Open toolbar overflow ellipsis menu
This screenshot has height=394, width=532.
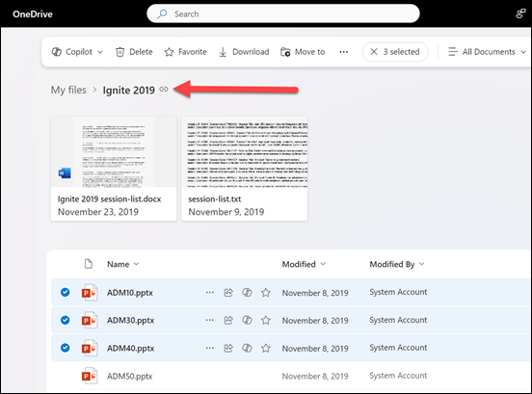coord(344,52)
